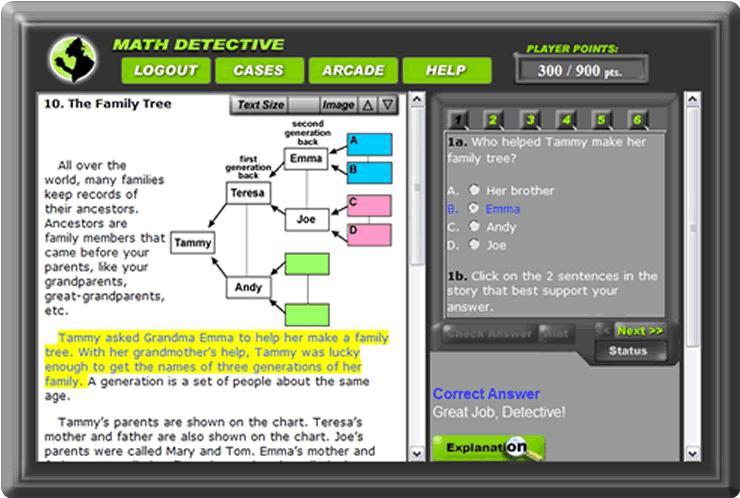Click sentence 'Tammy's parents are shown on the chart'
740x498 pixels.
184,422
